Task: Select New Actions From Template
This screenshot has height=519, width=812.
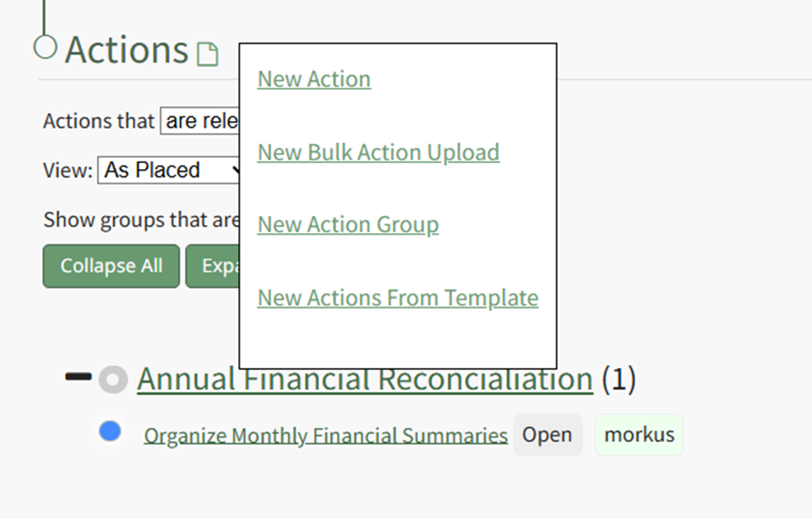Action: (x=397, y=298)
